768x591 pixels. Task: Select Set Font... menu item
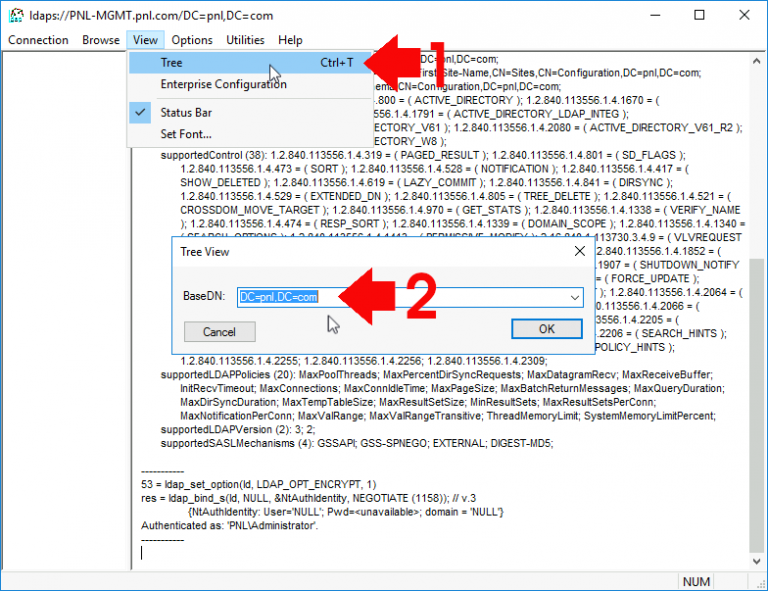click(x=186, y=134)
